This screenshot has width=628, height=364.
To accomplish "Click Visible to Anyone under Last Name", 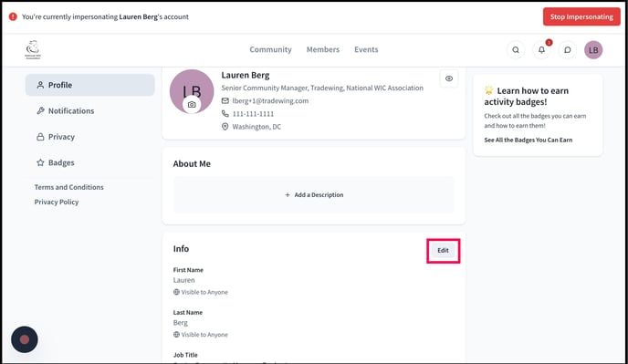I will 200,335.
